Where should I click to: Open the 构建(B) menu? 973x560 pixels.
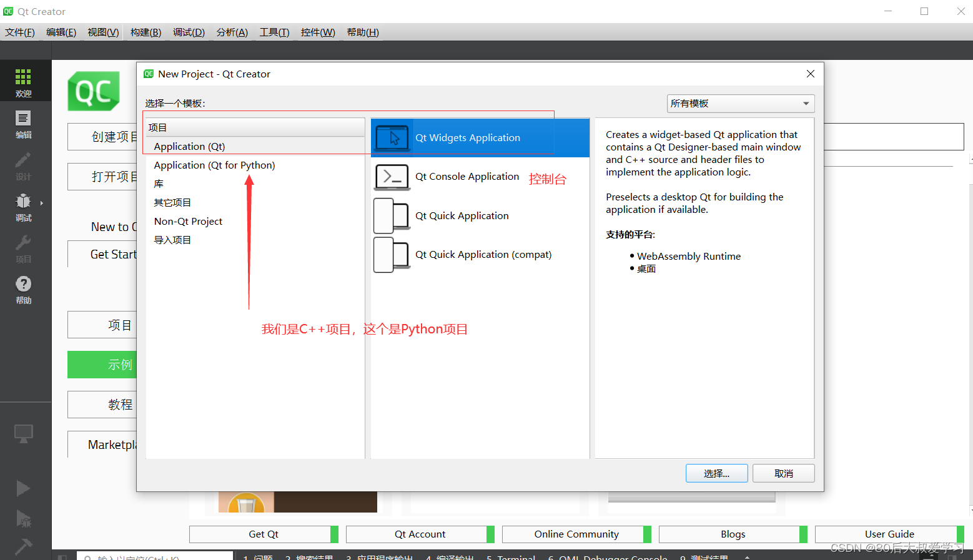(x=146, y=32)
